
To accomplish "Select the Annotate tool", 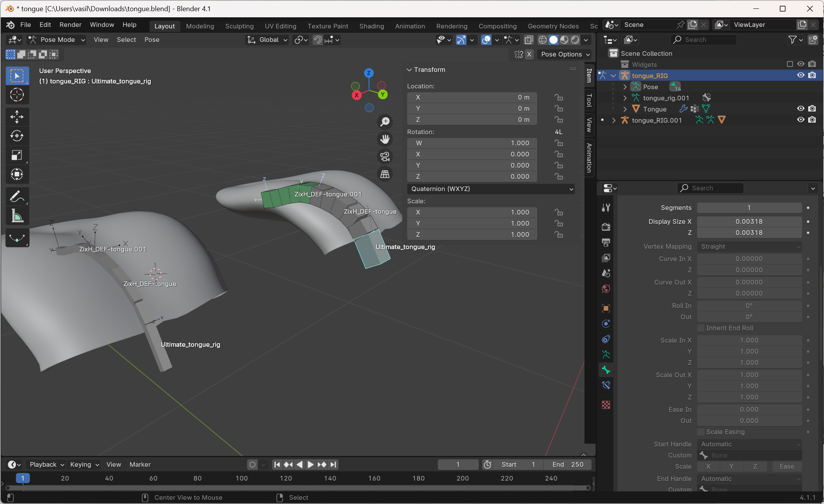I will pyautogui.click(x=17, y=196).
